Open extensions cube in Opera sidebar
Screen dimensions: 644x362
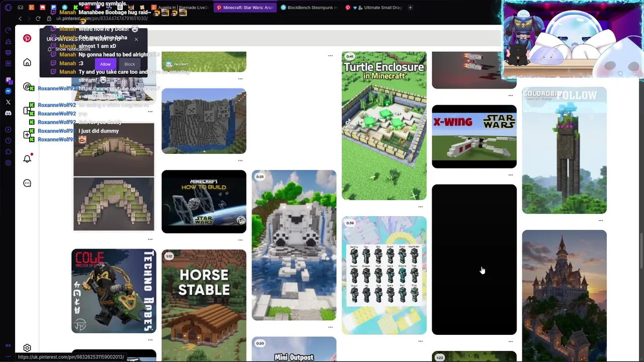8,152
